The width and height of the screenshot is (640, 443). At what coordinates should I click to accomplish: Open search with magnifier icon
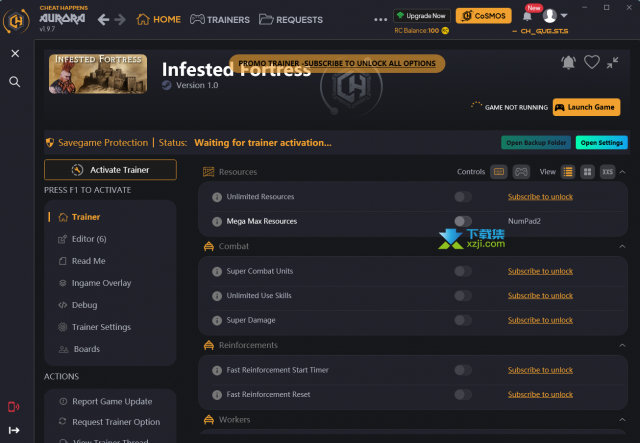(x=15, y=82)
